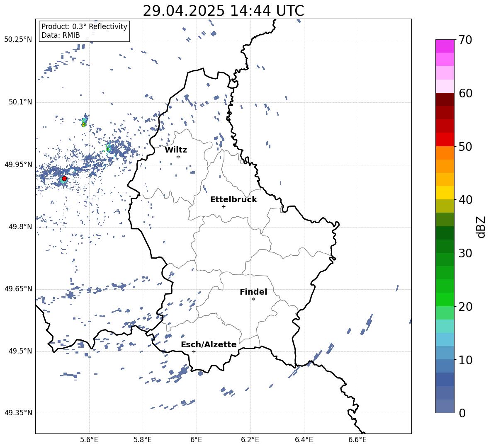The width and height of the screenshot is (491, 448).
Task: Click the Findel station cross marker
Action: pos(253,299)
